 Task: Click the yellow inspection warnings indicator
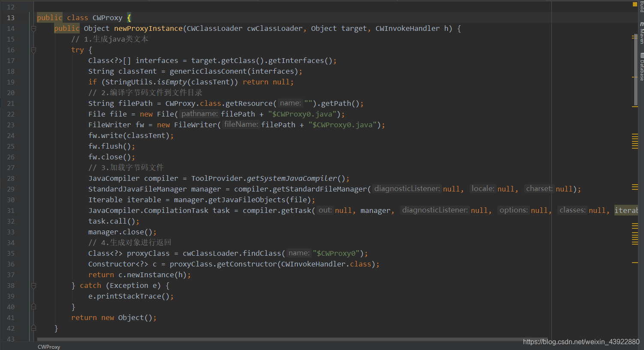[x=635, y=4]
